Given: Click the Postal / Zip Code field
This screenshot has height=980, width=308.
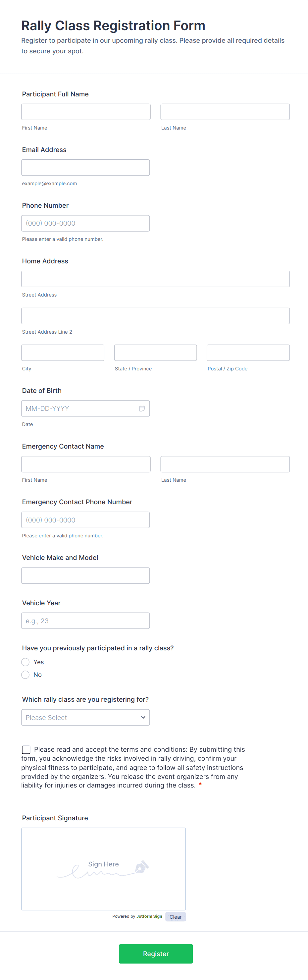Looking at the screenshot, I should (247, 352).
